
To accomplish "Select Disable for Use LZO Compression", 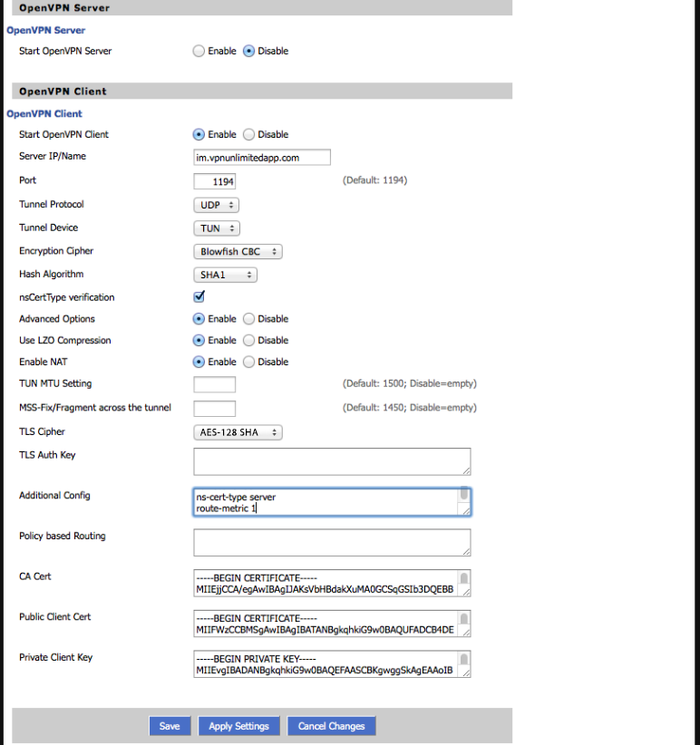I will [x=248, y=340].
